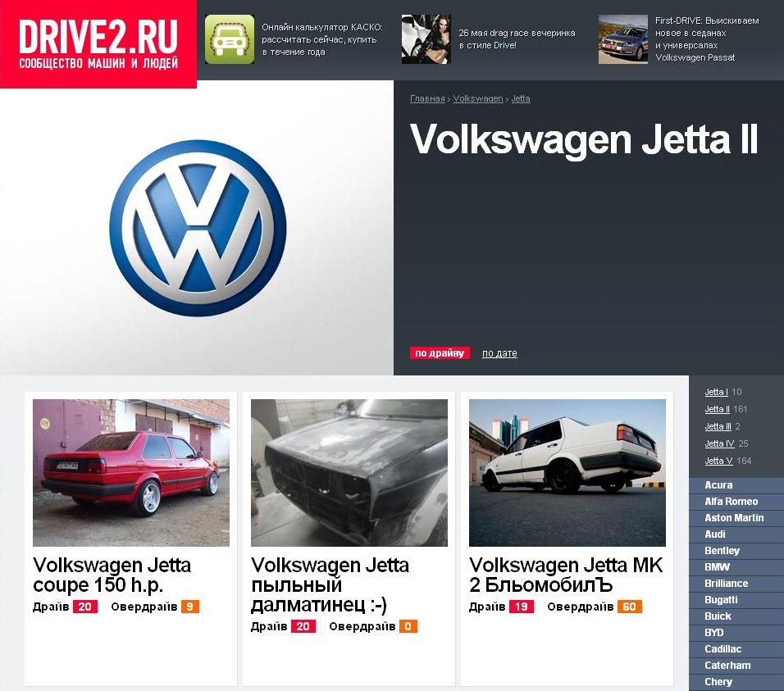784x691 pixels.
Task: Click the DRIVE2.RU logo
Action: (x=98, y=44)
